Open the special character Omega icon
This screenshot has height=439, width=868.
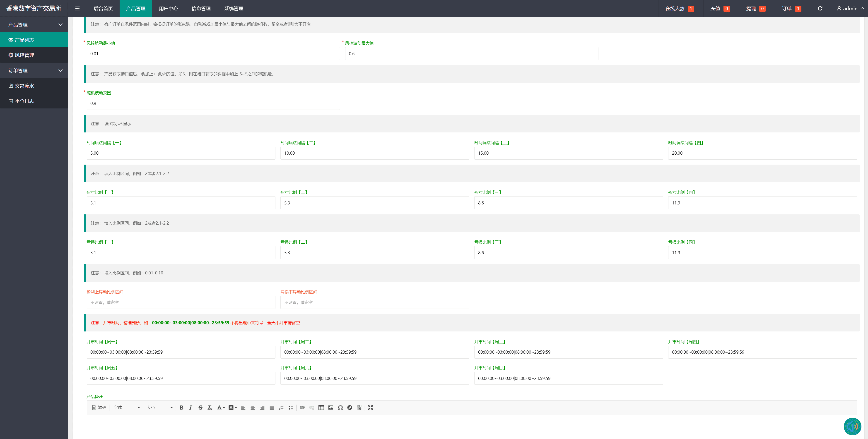point(340,407)
